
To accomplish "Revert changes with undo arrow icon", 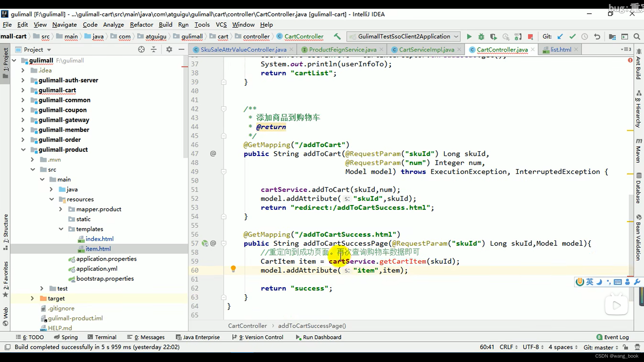I will tap(597, 37).
